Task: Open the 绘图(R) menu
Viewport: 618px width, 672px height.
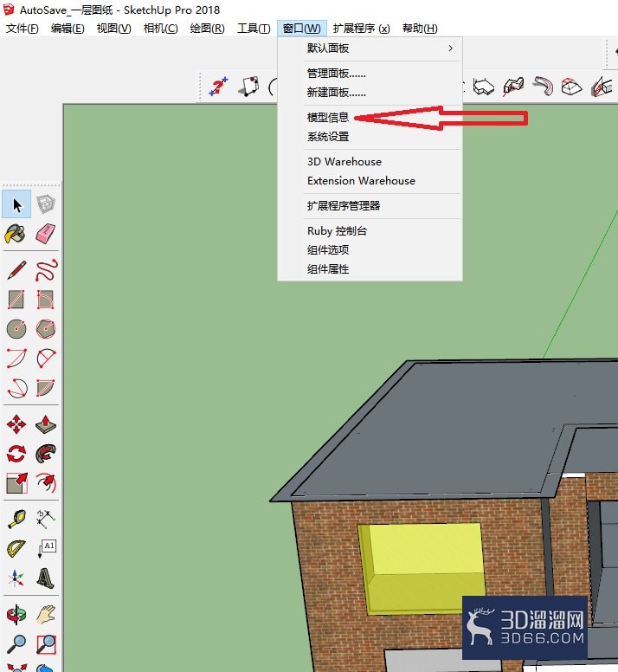Action: click(207, 29)
